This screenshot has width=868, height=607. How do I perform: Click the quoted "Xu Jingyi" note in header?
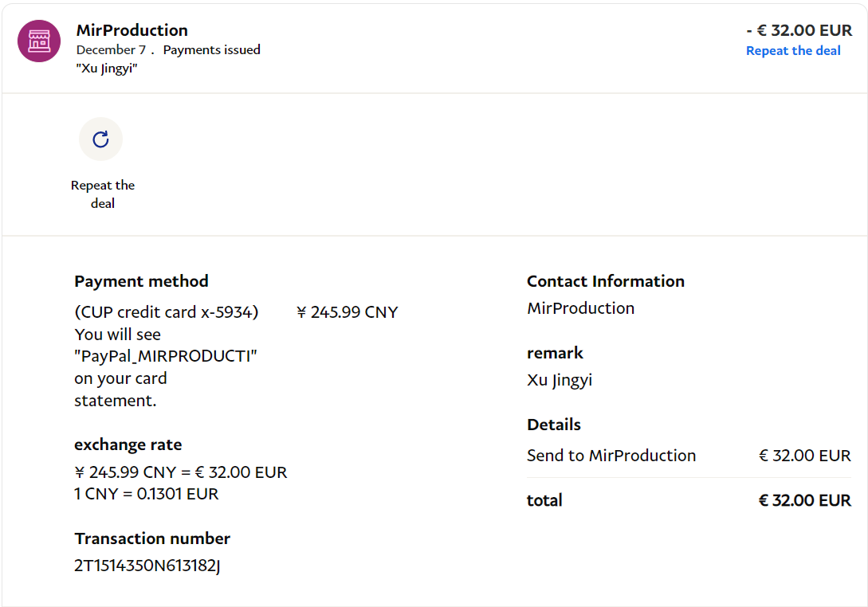tap(107, 69)
